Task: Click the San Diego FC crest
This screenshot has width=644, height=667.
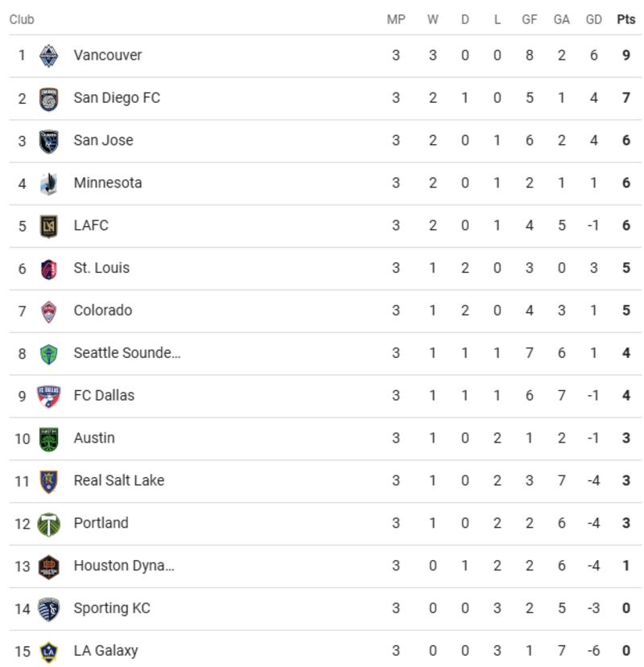Action: click(x=49, y=98)
